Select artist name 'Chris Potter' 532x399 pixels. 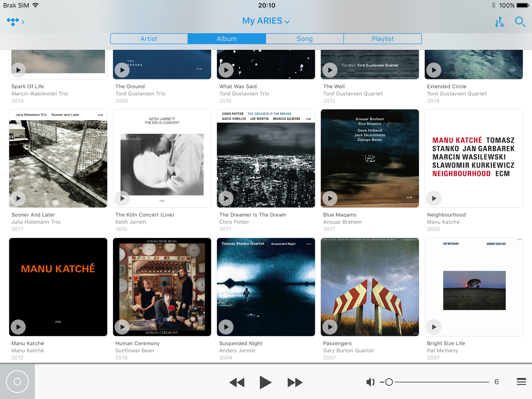(234, 222)
